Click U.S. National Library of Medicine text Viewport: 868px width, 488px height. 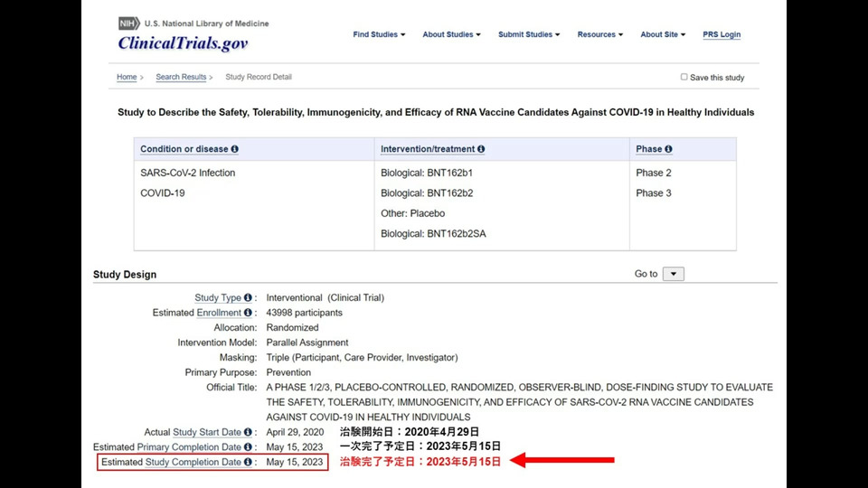(x=206, y=23)
